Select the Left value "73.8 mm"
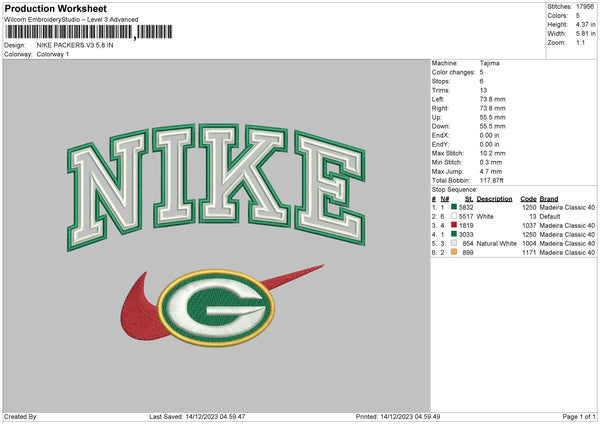600x424 pixels. [x=492, y=99]
